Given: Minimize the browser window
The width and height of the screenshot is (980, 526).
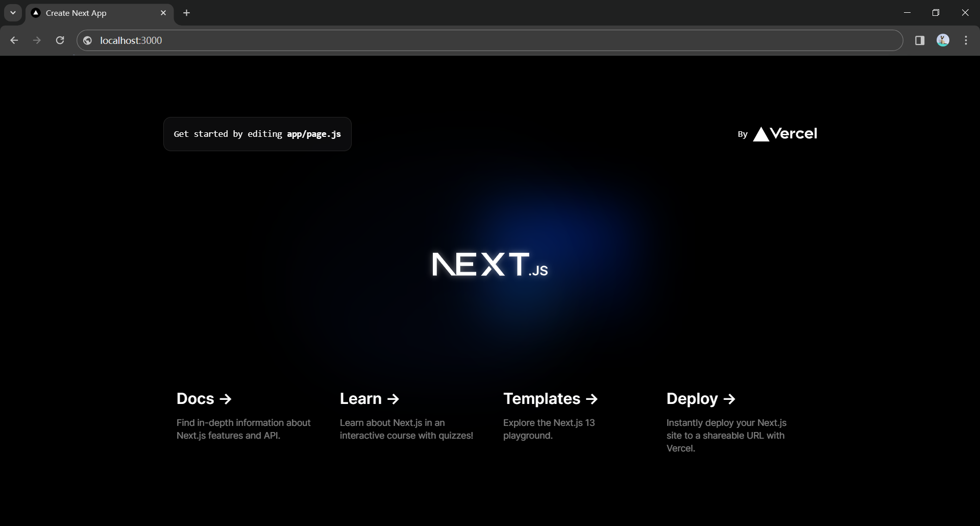Looking at the screenshot, I should pos(907,13).
